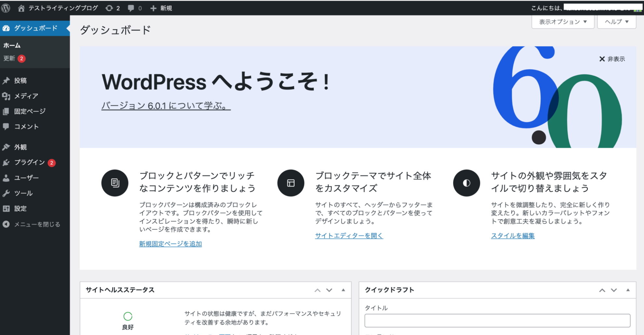The height and width of the screenshot is (335, 644).
Task: Move サイトヘルスステータス panel down
Action: pos(329,290)
